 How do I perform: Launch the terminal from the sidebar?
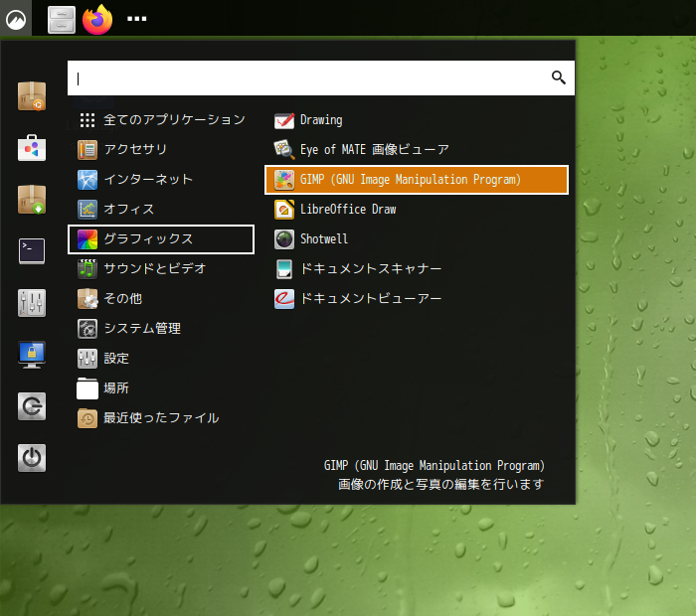(x=32, y=251)
